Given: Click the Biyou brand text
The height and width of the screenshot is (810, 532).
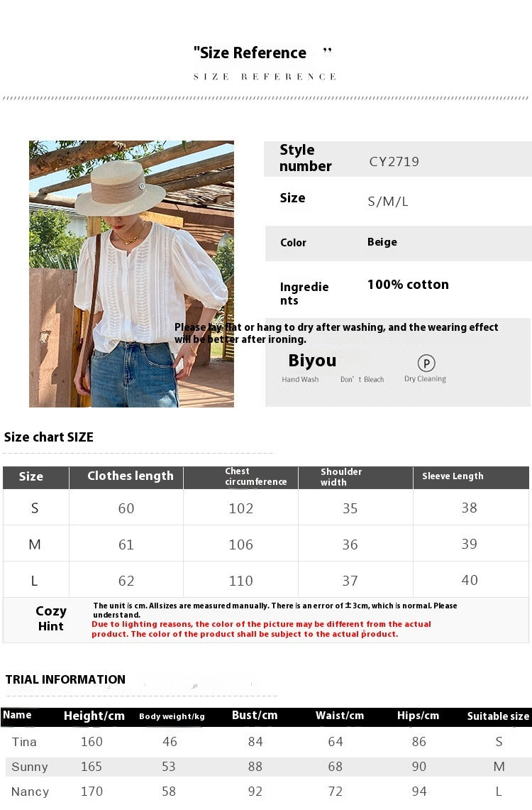Looking at the screenshot, I should point(312,361).
